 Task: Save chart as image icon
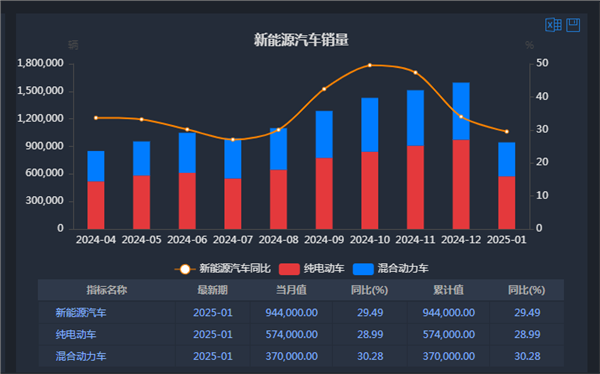click(573, 25)
